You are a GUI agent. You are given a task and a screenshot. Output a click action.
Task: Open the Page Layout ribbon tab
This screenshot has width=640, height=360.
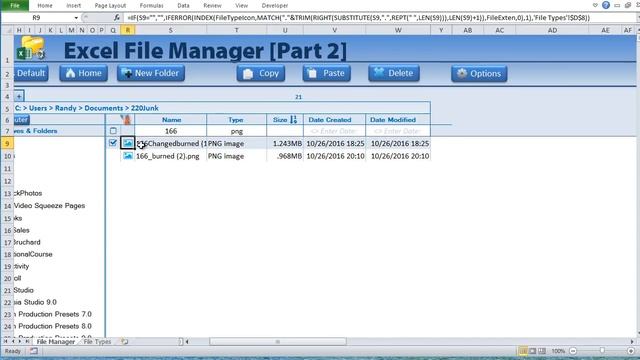point(110,6)
